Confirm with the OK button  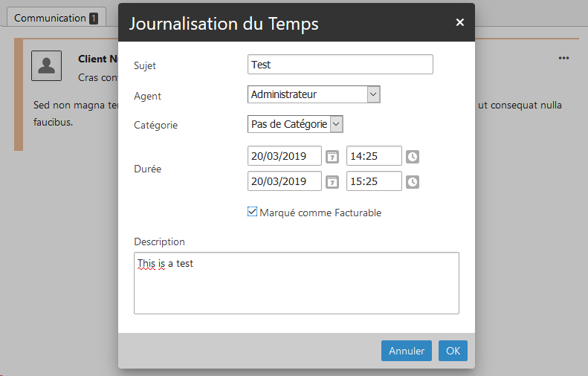click(x=453, y=351)
